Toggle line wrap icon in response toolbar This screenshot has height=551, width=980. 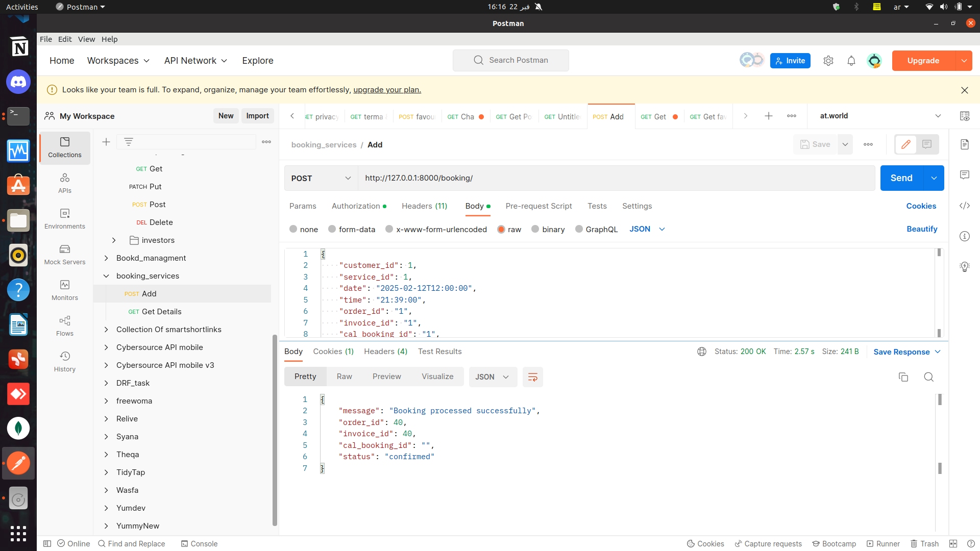(x=532, y=377)
